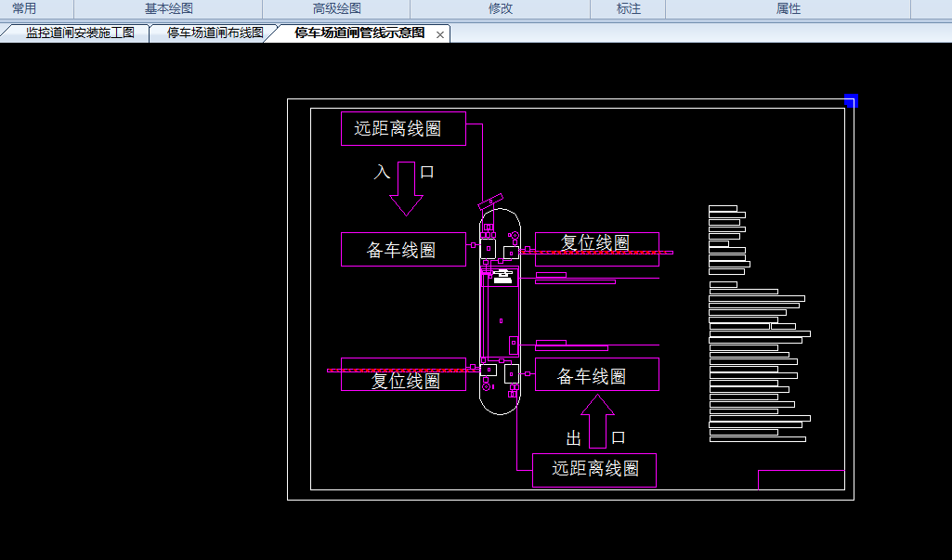Select the telephone-like device symbol in island
This screenshot has width=952, height=560.
pyautogui.click(x=502, y=277)
